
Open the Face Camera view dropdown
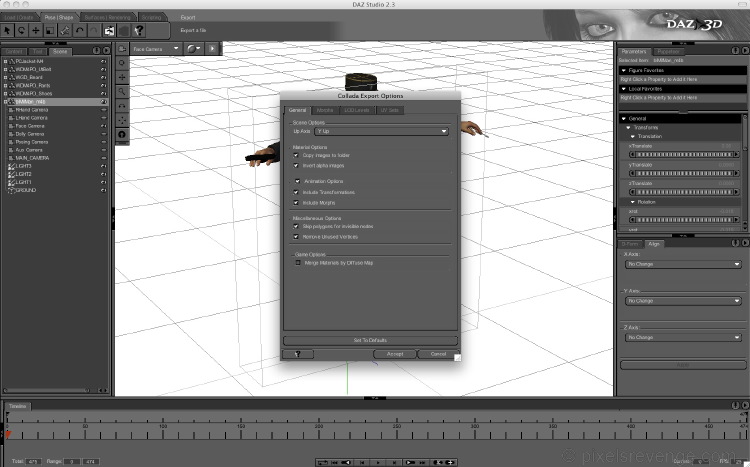pyautogui.click(x=155, y=49)
